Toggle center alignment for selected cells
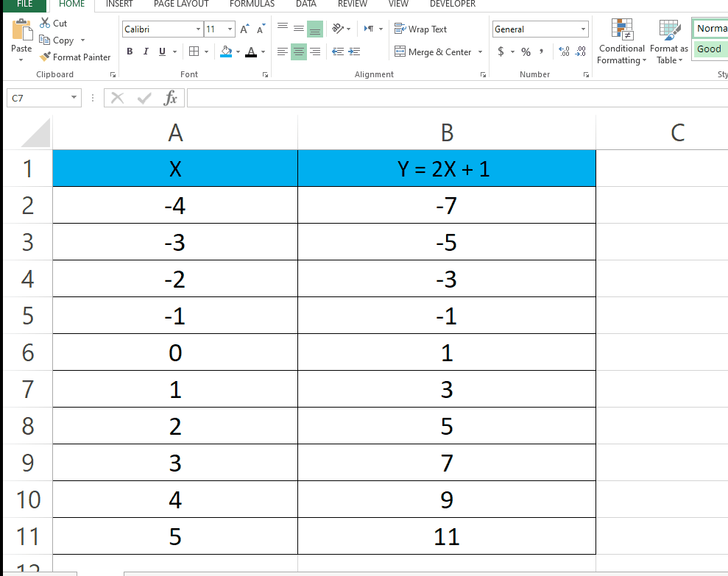This screenshot has height=576, width=728. (x=297, y=51)
